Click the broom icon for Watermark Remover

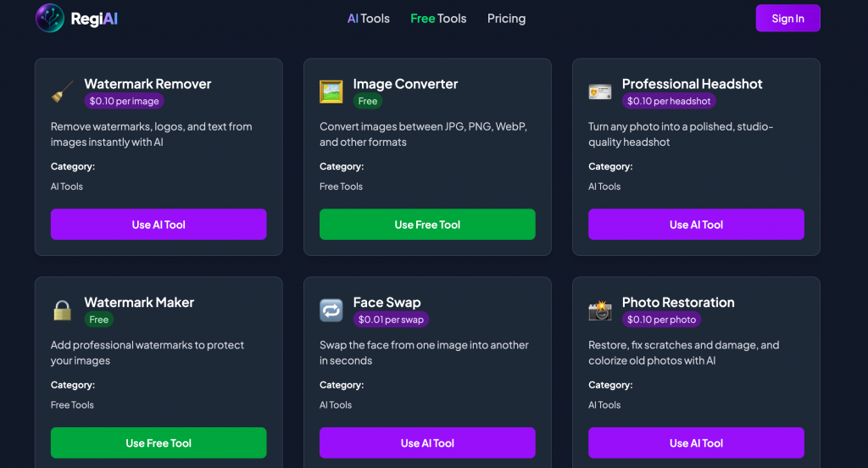click(62, 92)
